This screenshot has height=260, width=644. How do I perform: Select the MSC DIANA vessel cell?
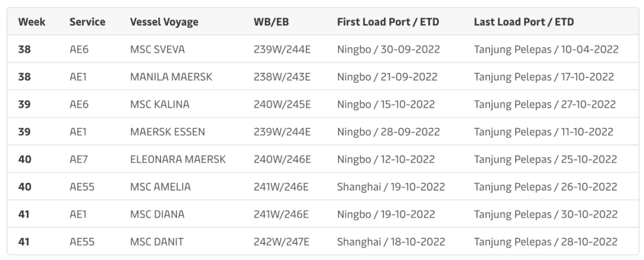[157, 214]
